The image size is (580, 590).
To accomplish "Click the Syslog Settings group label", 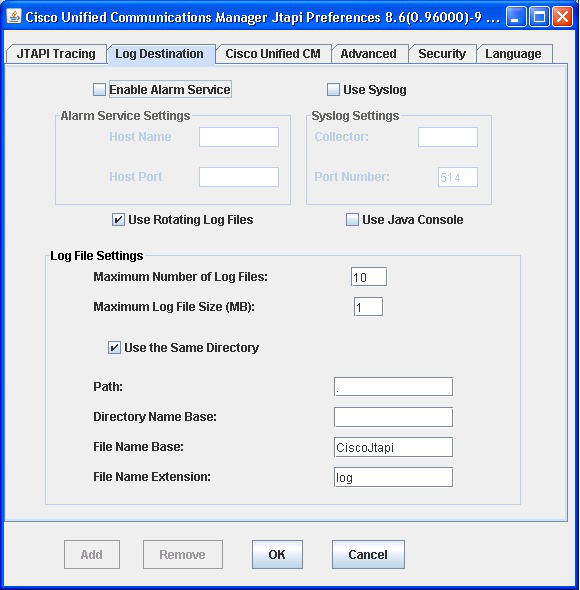I will pos(355,116).
